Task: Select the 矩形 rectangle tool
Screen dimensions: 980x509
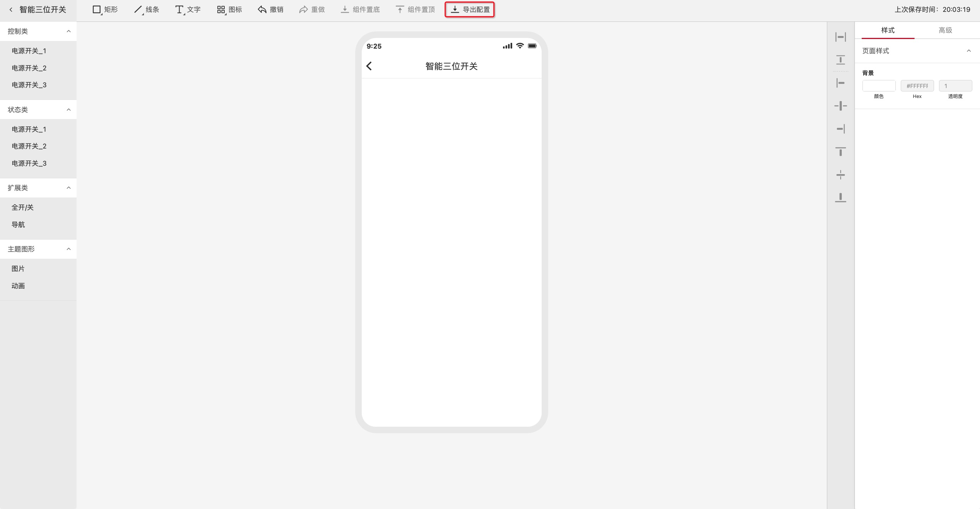Action: (105, 10)
